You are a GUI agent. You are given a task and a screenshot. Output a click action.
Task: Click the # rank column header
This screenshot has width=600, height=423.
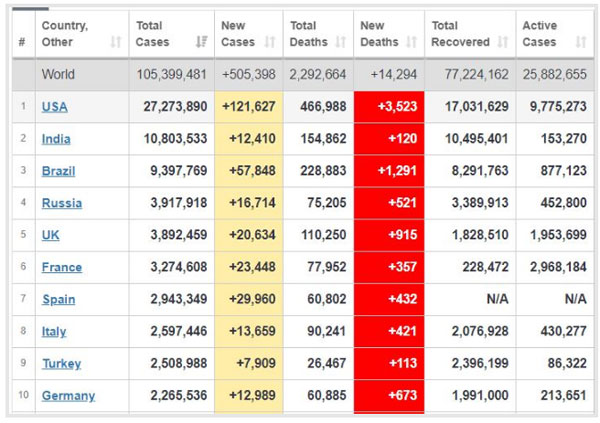point(22,42)
